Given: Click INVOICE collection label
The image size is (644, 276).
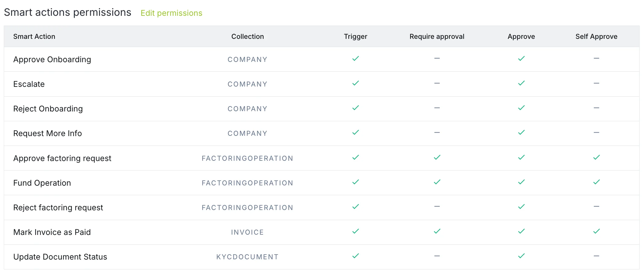Looking at the screenshot, I should pyautogui.click(x=248, y=232).
